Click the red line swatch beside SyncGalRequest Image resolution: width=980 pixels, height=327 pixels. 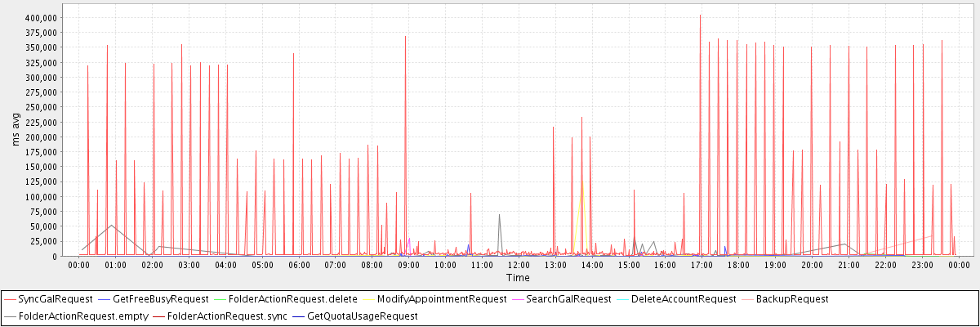tap(11, 299)
